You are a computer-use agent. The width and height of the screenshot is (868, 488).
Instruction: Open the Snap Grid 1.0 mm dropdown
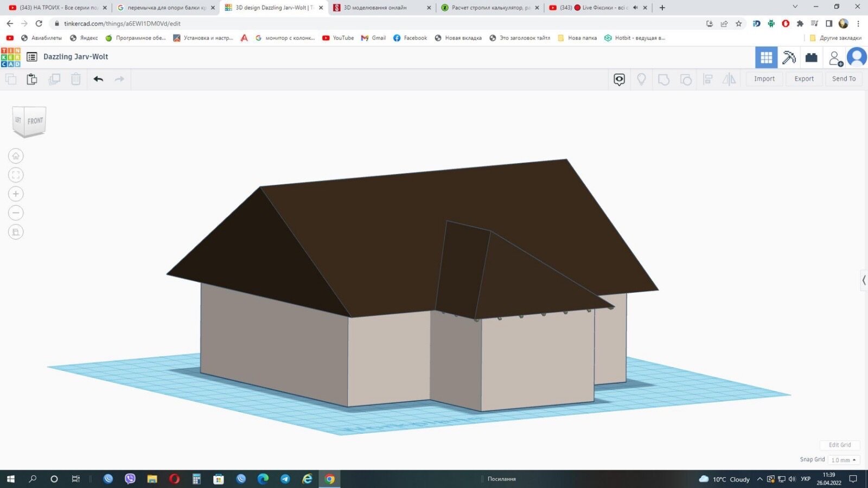click(844, 460)
